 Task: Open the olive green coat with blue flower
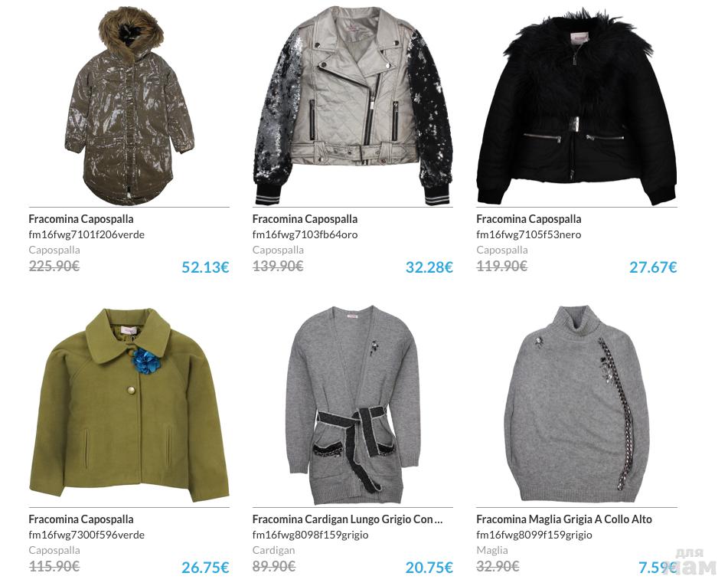[129, 405]
